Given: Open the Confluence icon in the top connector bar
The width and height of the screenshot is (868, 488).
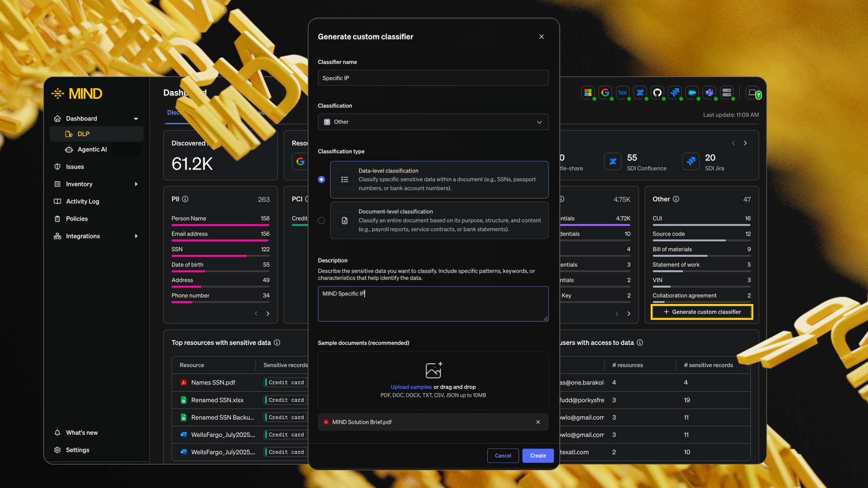Looking at the screenshot, I should point(640,92).
